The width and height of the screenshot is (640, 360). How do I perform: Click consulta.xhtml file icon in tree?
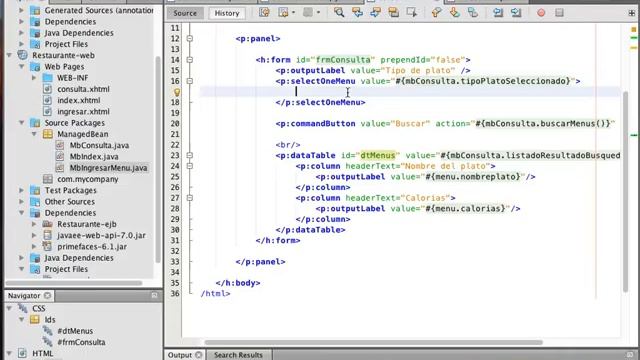[47, 89]
